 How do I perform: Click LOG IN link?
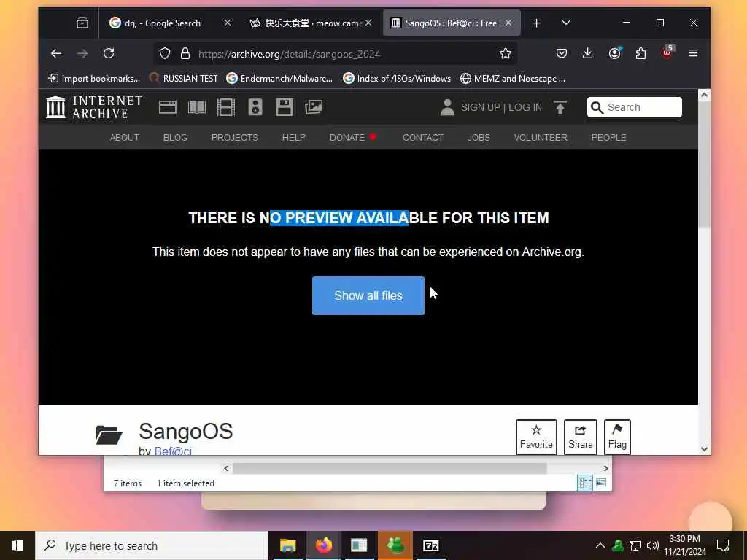[525, 108]
